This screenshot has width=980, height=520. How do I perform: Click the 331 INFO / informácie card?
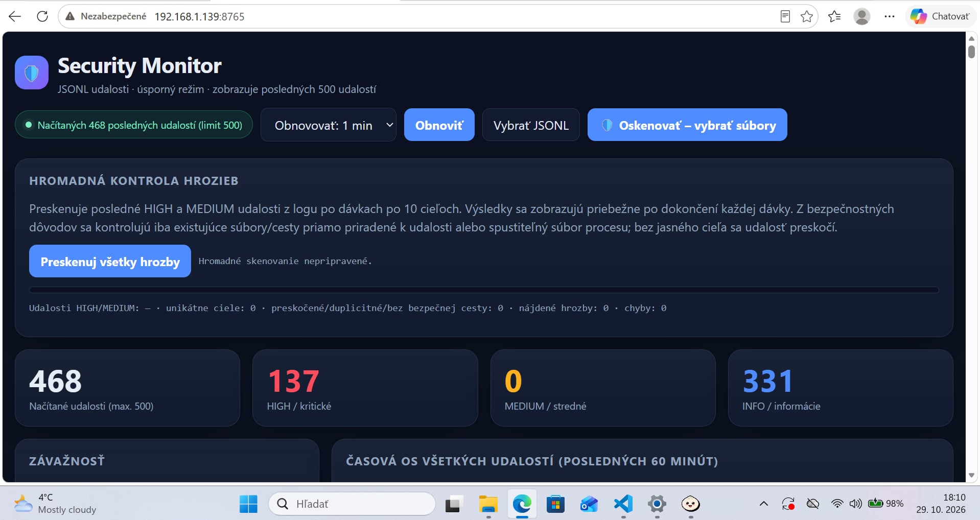click(x=841, y=388)
